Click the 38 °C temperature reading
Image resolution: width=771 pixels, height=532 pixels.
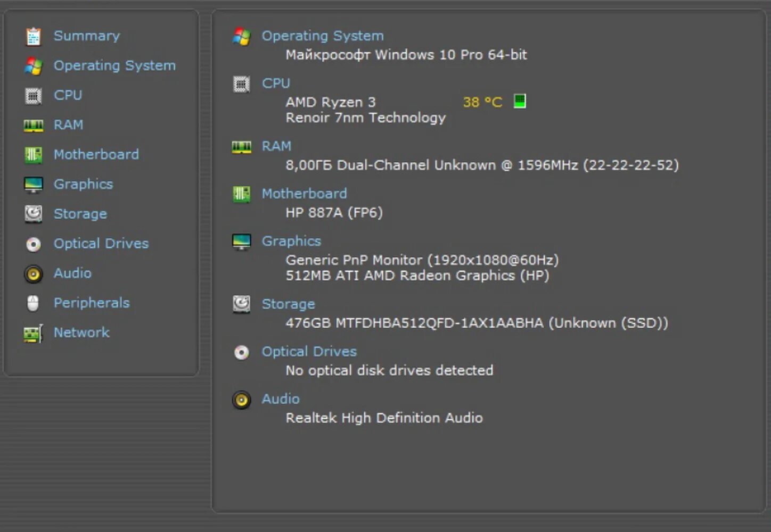point(482,102)
